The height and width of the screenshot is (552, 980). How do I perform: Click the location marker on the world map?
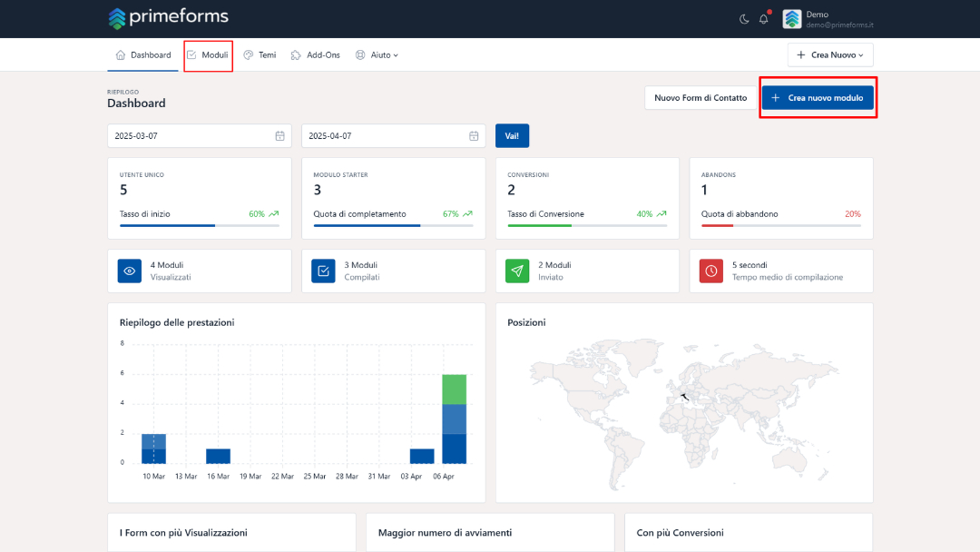(685, 397)
